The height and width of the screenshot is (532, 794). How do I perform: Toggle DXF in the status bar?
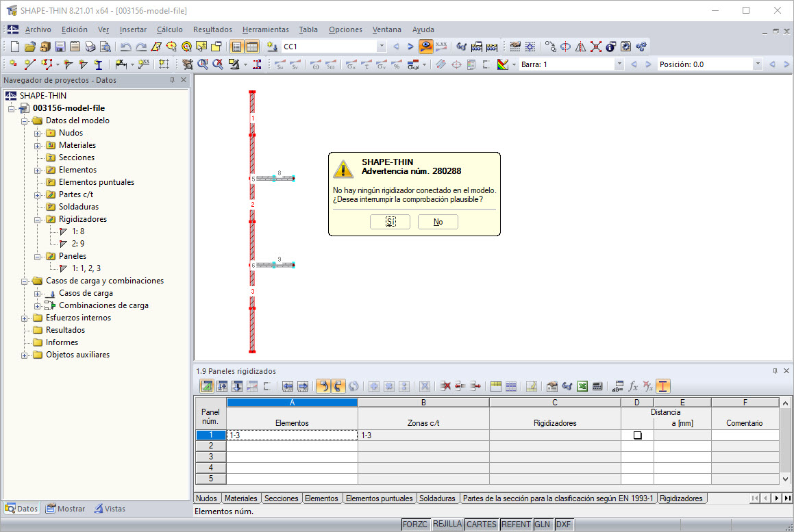563,524
